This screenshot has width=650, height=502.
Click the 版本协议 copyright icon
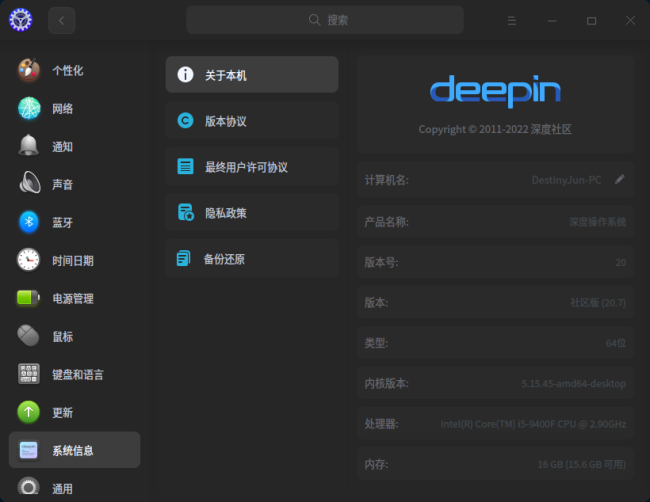click(185, 121)
